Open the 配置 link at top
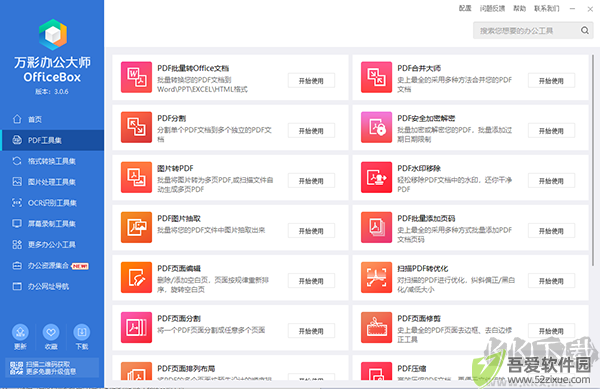The width and height of the screenshot is (600, 389). point(465,8)
